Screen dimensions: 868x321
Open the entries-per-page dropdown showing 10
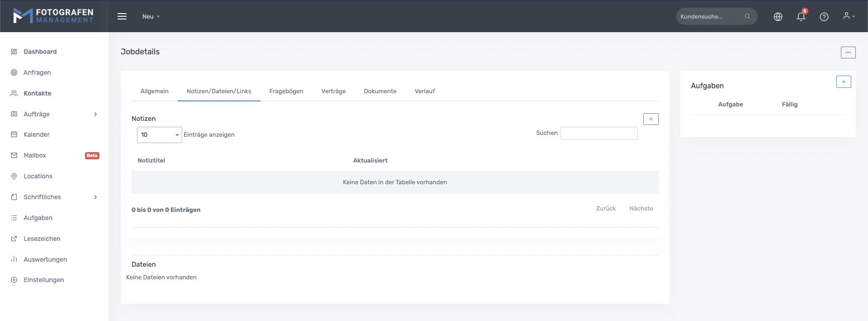tap(159, 135)
